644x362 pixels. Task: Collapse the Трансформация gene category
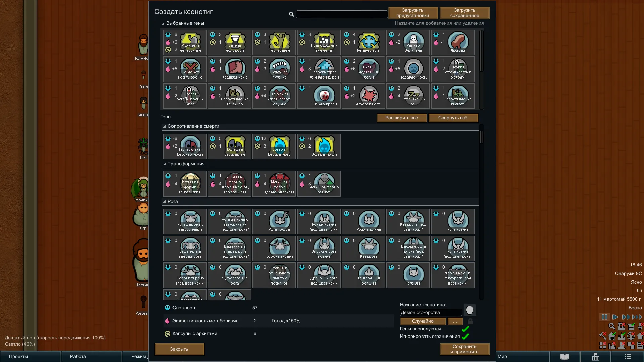coord(164,164)
